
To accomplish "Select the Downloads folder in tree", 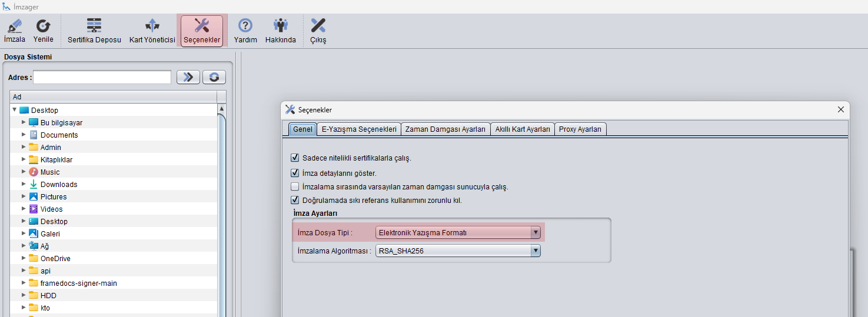I will pyautogui.click(x=58, y=184).
